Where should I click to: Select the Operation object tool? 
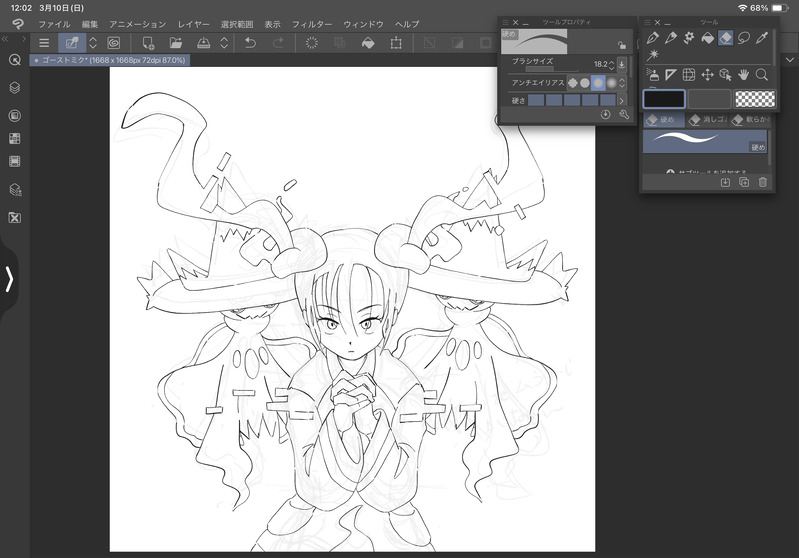(726, 75)
